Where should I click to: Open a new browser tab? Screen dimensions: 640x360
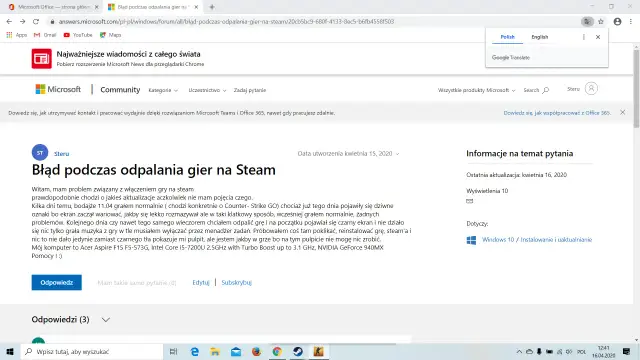(x=212, y=7)
